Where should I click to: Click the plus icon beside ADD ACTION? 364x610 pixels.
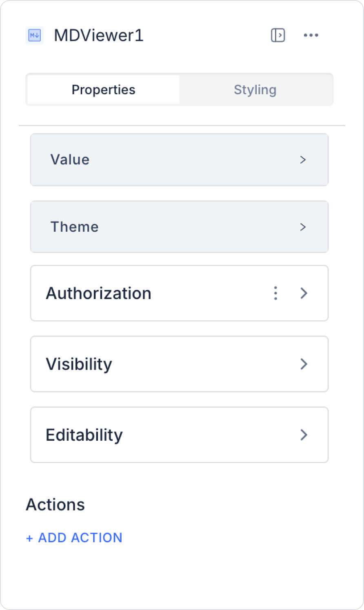pos(29,539)
